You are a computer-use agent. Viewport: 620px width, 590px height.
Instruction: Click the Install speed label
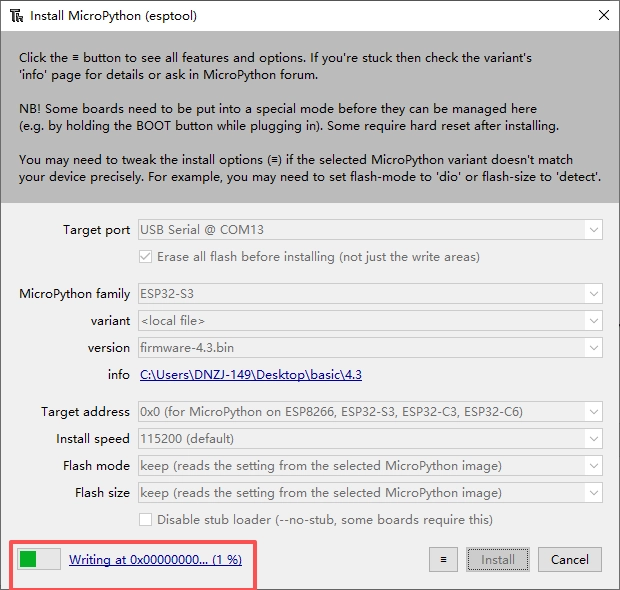pos(93,439)
